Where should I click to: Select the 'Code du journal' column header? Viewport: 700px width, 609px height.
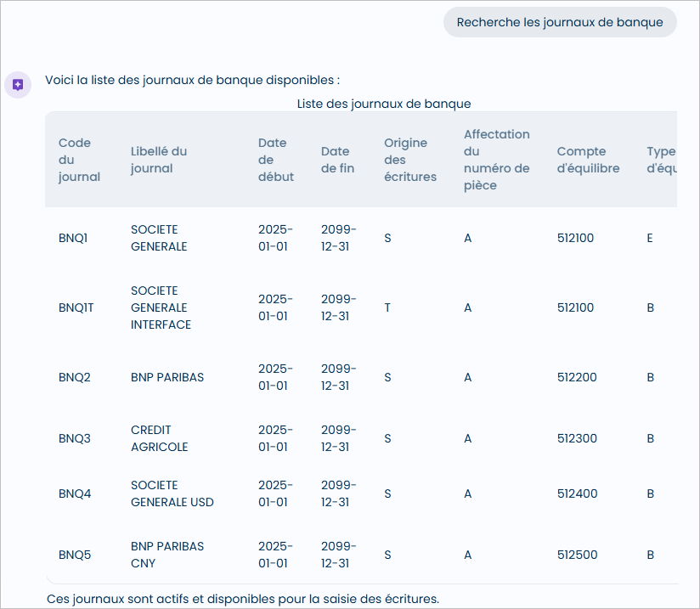tap(81, 160)
